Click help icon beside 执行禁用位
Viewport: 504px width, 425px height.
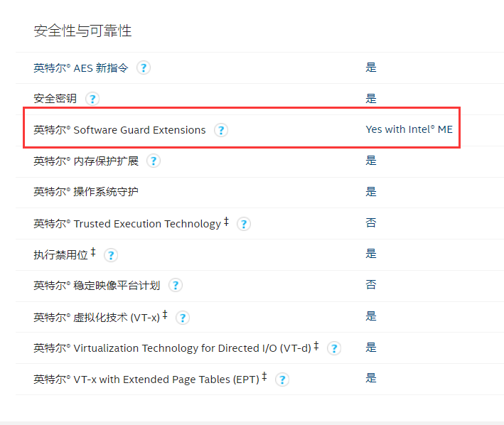pos(111,255)
